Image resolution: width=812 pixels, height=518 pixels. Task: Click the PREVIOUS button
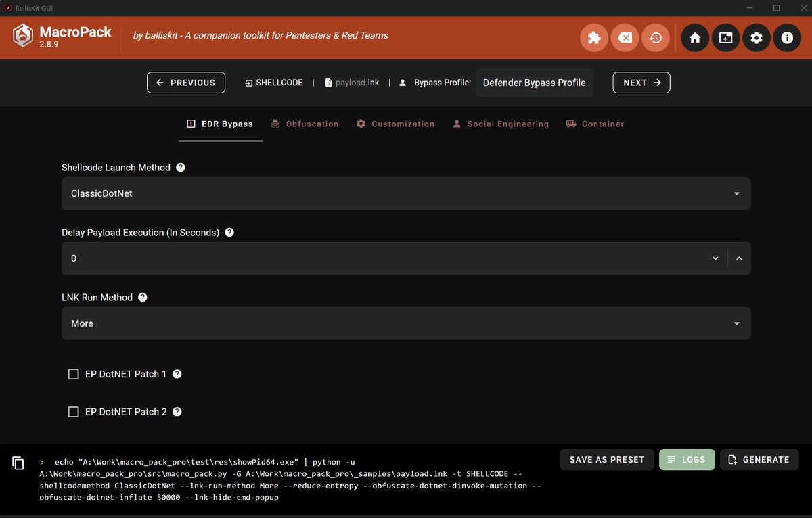pyautogui.click(x=186, y=83)
